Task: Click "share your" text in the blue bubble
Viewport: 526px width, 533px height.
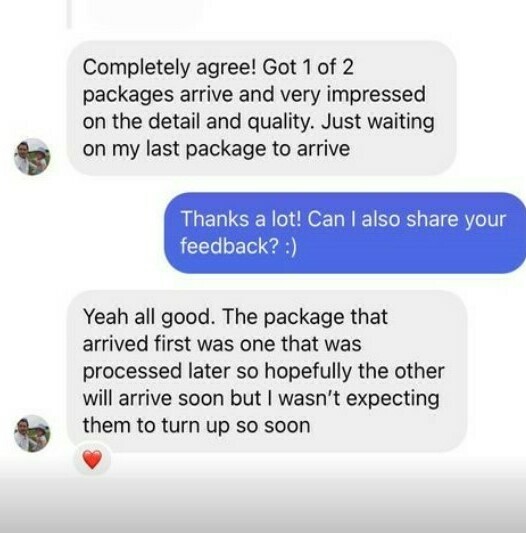Action: pos(456,219)
